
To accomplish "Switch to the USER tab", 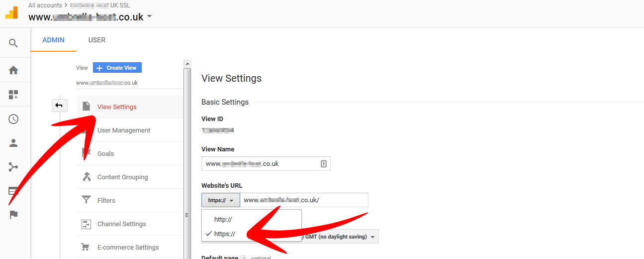I will (x=97, y=40).
